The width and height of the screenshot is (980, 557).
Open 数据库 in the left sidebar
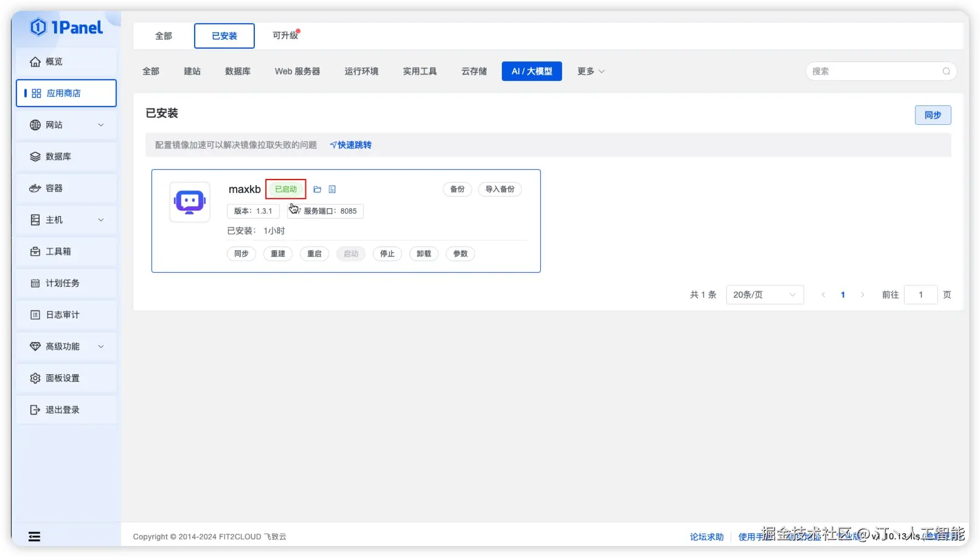pyautogui.click(x=66, y=156)
